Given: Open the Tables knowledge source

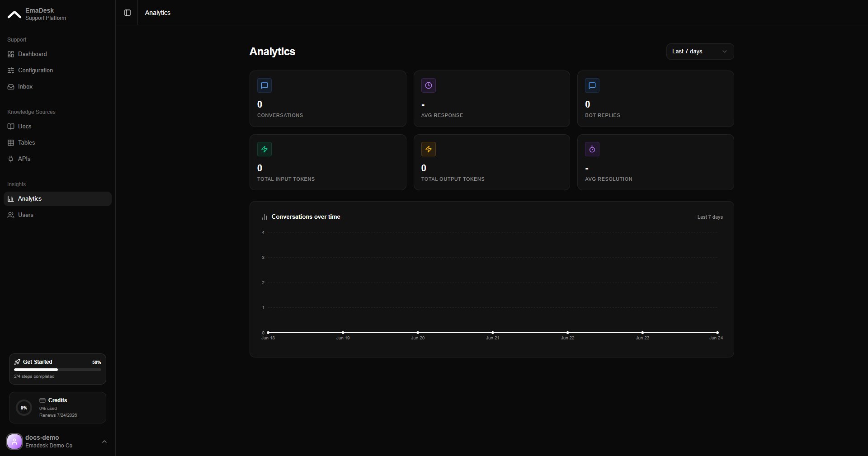Looking at the screenshot, I should click(57, 143).
